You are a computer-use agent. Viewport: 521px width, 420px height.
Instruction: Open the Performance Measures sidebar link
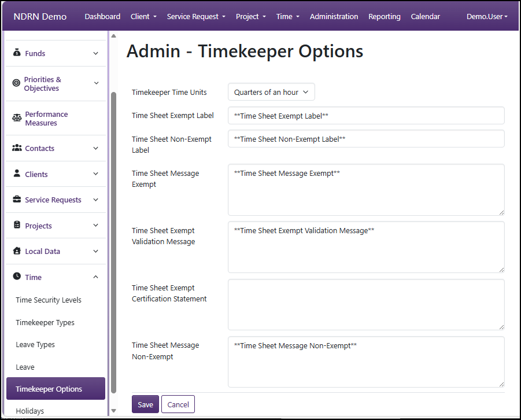point(46,119)
